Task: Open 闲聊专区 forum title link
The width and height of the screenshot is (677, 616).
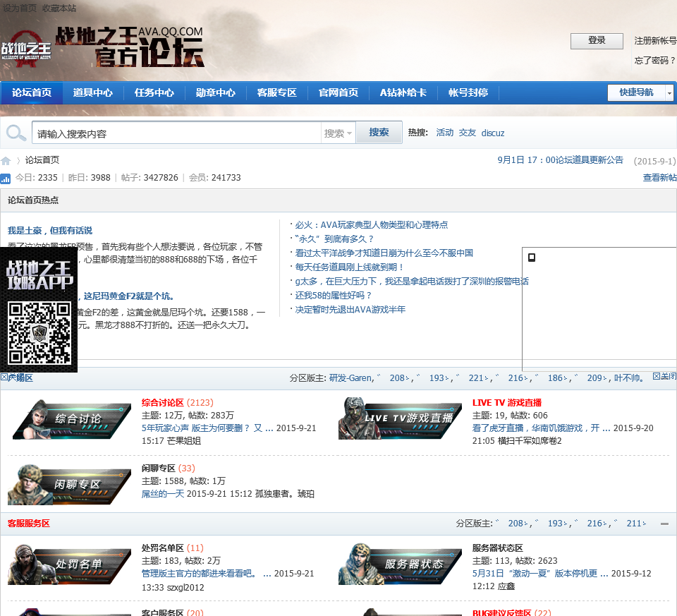Action: [159, 469]
